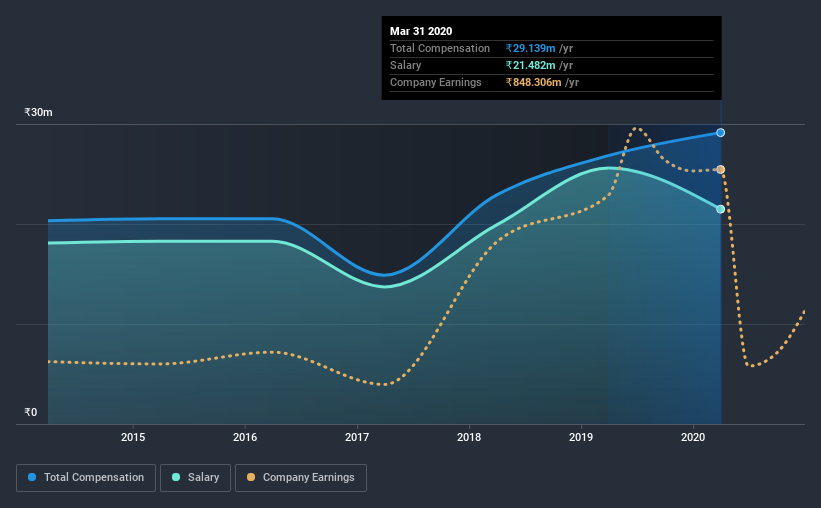Select the 2015 x-axis label
Image resolution: width=821 pixels, height=508 pixels.
133,437
